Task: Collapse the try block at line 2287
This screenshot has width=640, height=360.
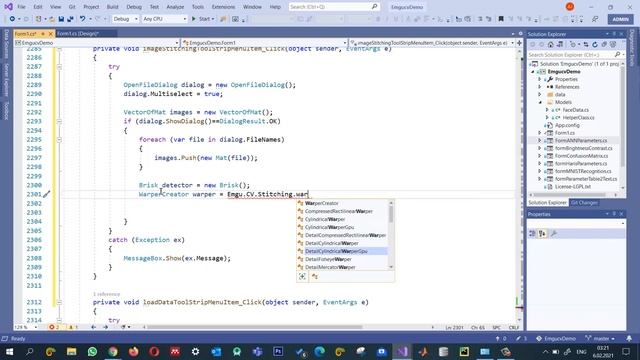Action: coord(59,67)
